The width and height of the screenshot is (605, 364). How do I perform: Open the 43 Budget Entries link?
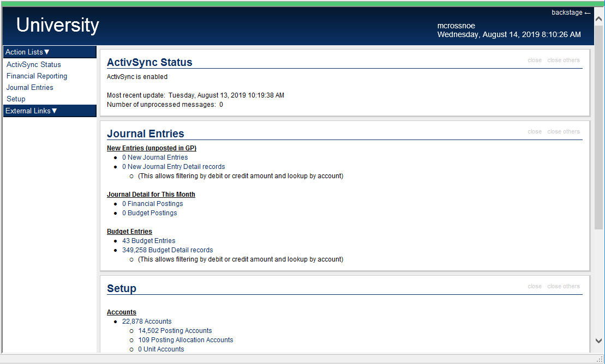click(x=148, y=241)
